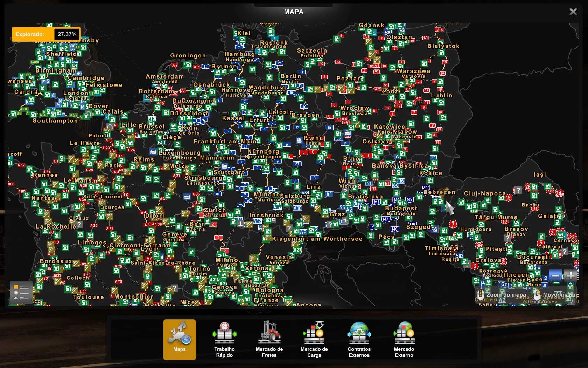Select the question mark marker beside La Rochelle
Screen dimensions: 588x368
pos(79,224)
